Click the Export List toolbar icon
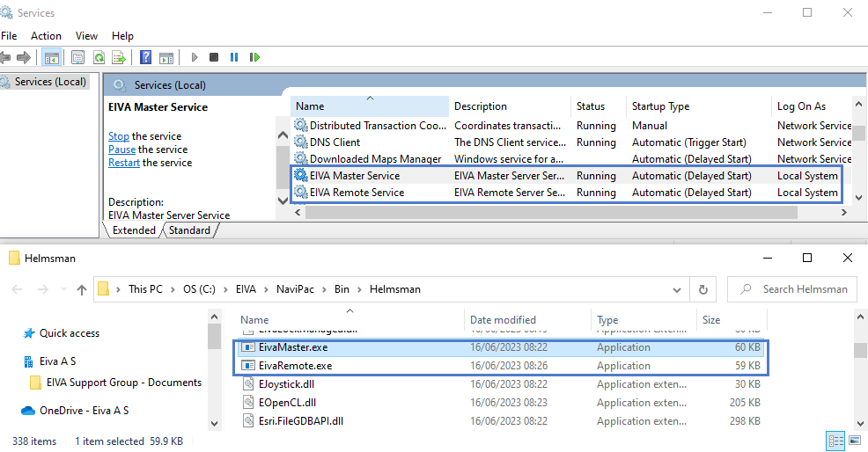 click(x=119, y=57)
